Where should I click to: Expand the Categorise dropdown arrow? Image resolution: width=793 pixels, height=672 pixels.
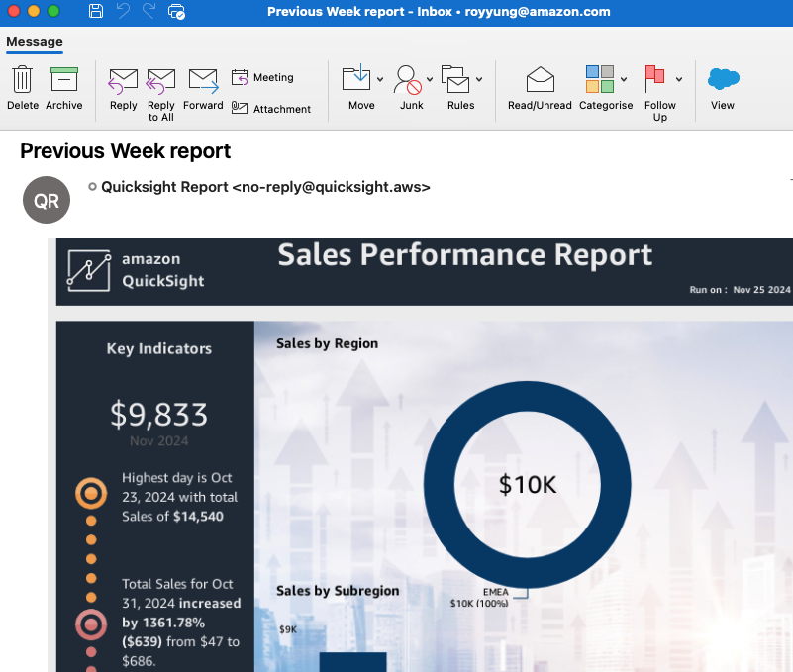[x=624, y=79]
